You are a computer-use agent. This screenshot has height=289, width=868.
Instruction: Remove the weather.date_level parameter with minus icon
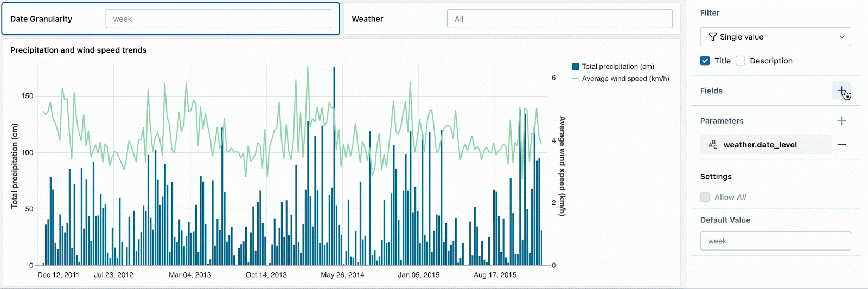[x=841, y=145]
